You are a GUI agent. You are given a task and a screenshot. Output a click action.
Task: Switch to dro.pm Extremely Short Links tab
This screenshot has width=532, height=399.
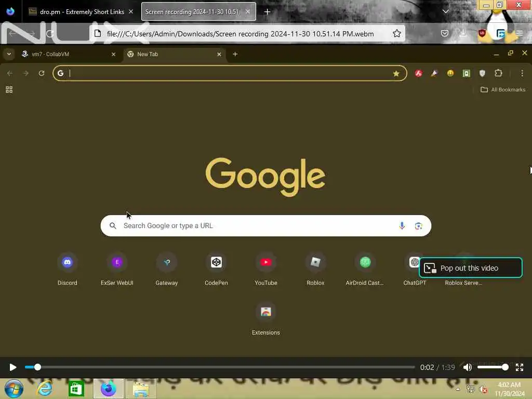[82, 12]
